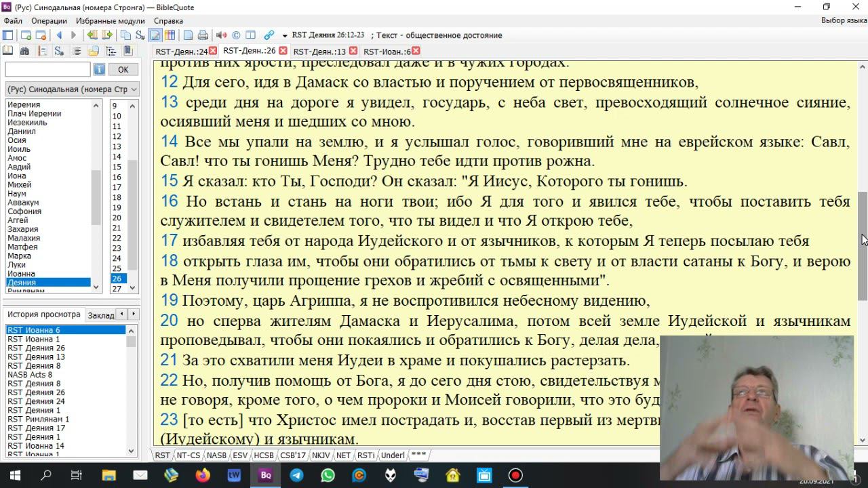This screenshot has height=488, width=868.
Task: Open the Выбор языка menu
Action: 844,21
